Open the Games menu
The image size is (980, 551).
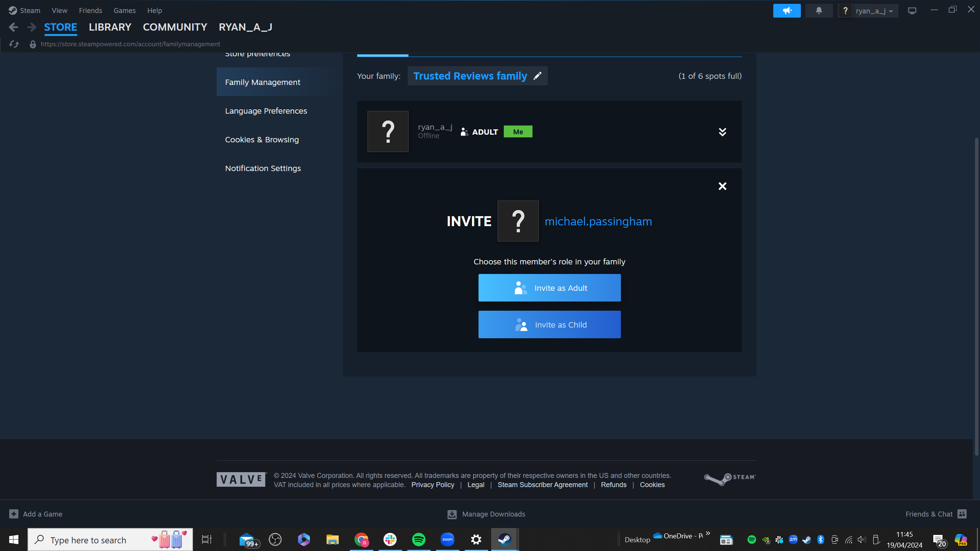[124, 10]
